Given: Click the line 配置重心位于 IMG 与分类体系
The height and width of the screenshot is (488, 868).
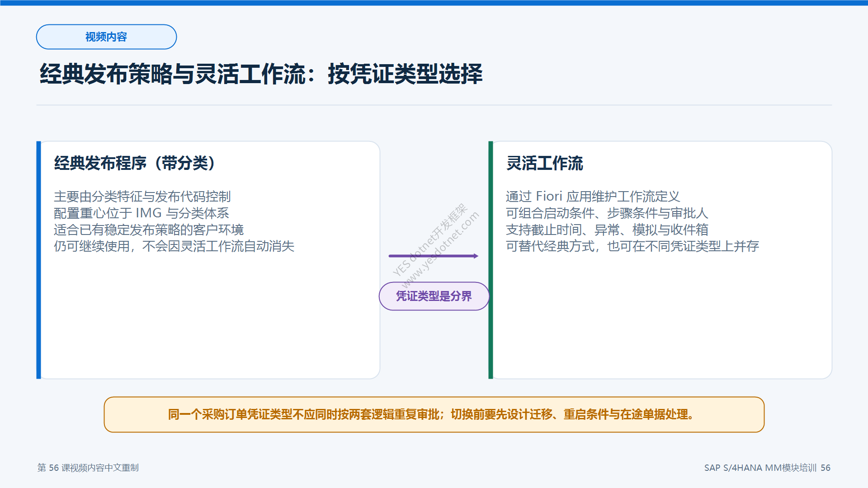Looking at the screenshot, I should [142, 213].
